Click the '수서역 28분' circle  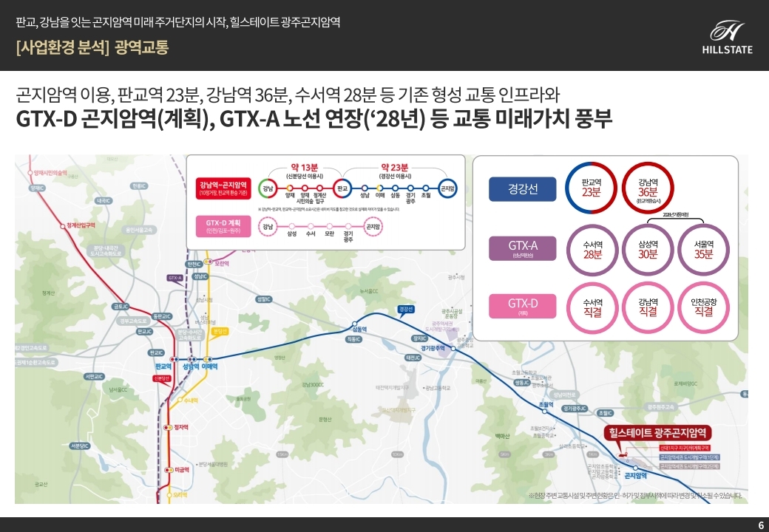click(592, 250)
